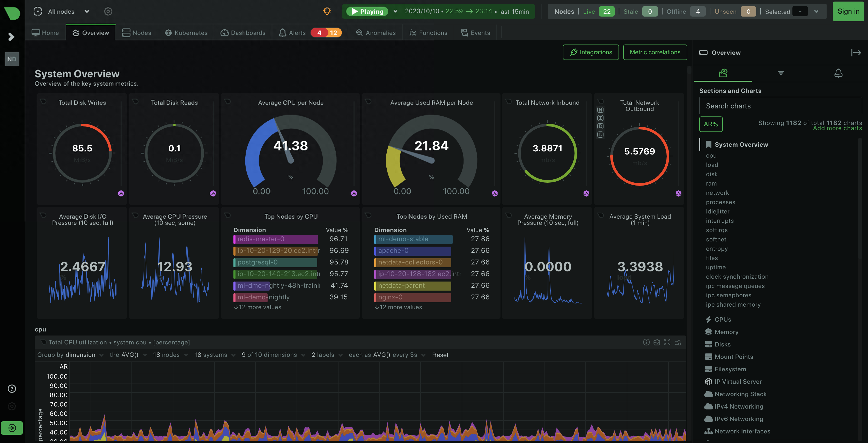The image size is (868, 443).
Task: Click the Metric correlations button
Action: click(655, 52)
